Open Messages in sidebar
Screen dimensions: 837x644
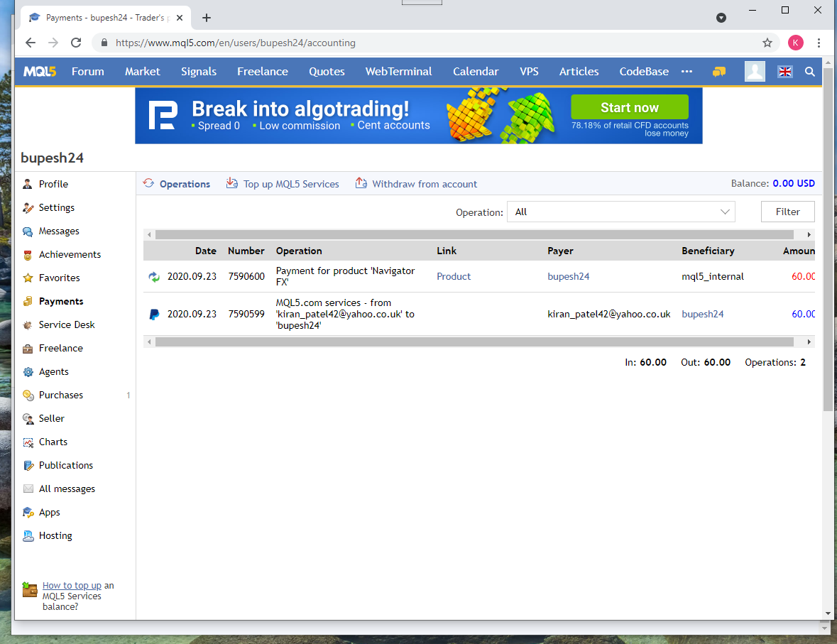click(59, 231)
